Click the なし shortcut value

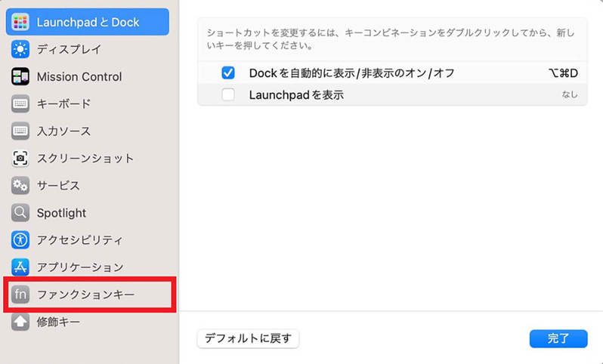(570, 94)
